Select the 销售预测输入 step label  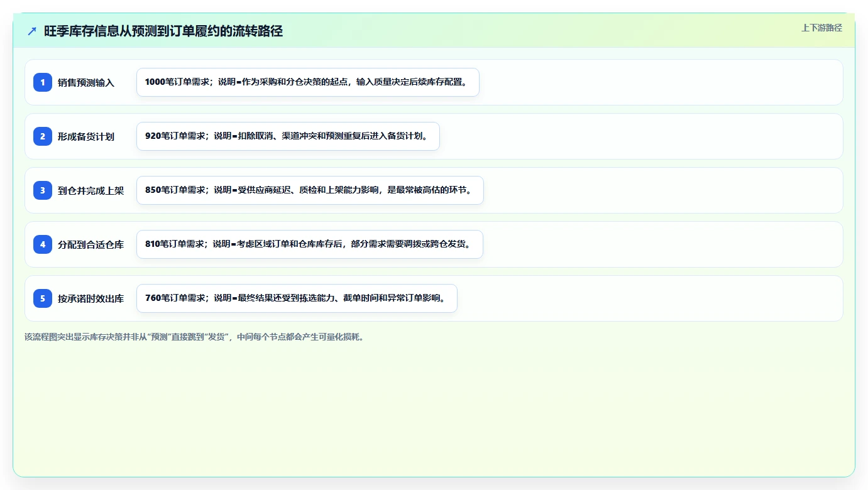pos(86,82)
